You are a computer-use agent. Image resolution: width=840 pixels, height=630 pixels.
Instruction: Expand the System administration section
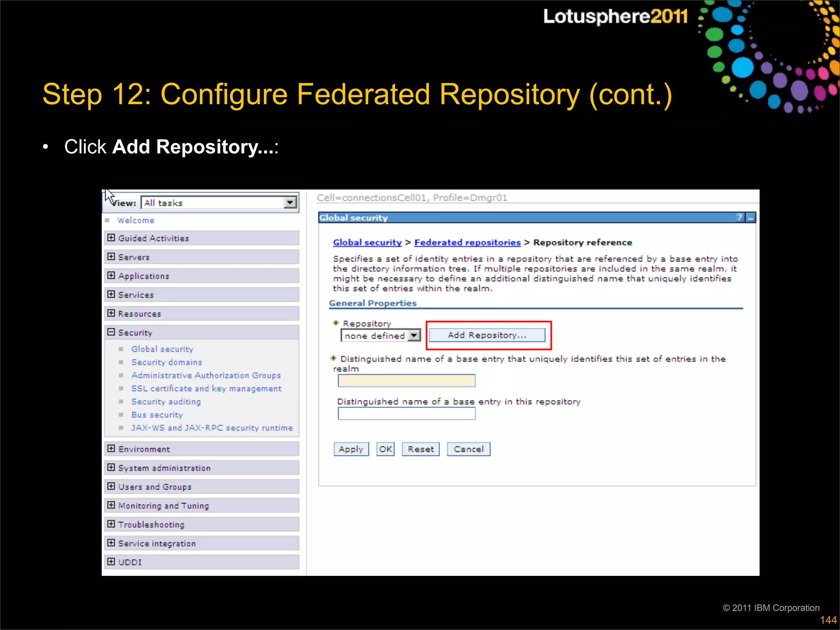point(111,467)
